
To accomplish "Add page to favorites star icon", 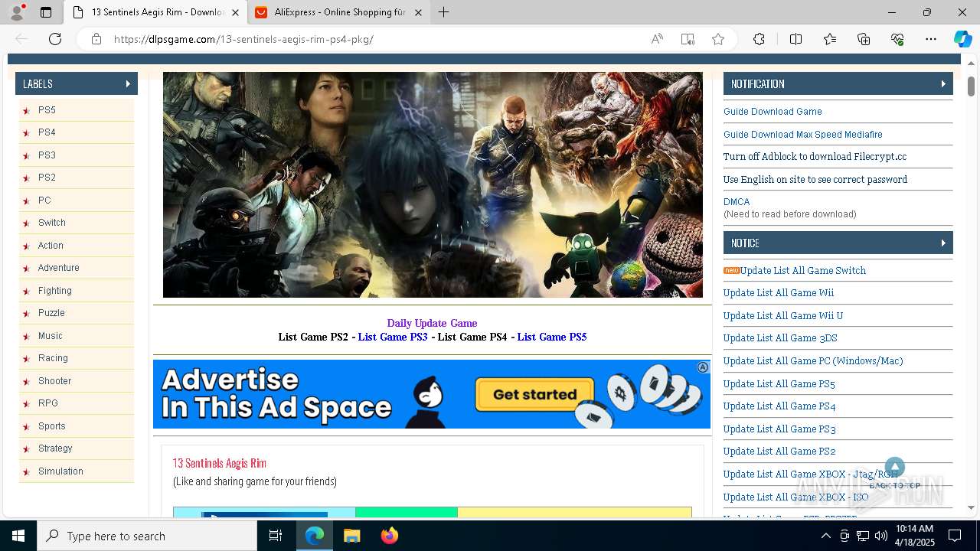I will coord(718,39).
